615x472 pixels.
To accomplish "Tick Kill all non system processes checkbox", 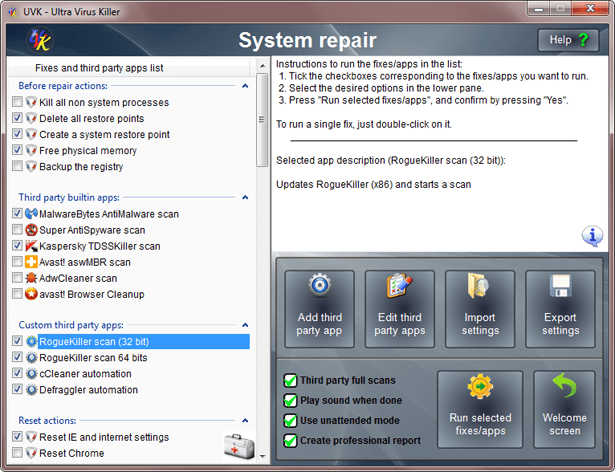I will pyautogui.click(x=17, y=102).
